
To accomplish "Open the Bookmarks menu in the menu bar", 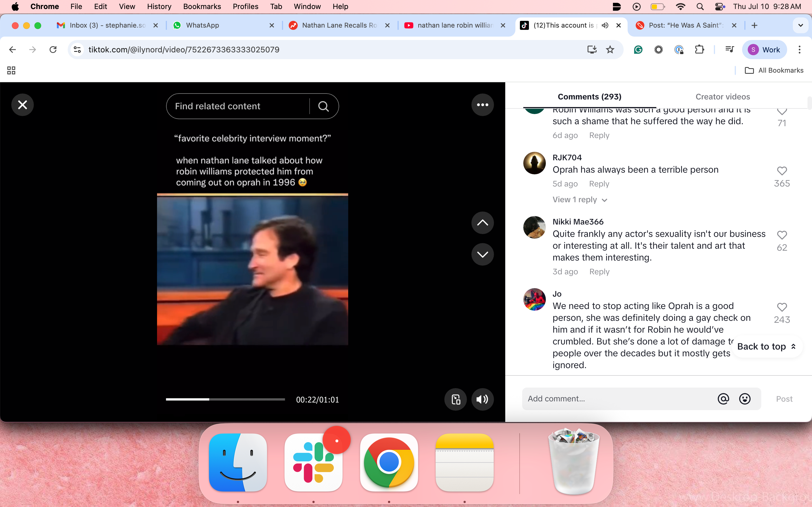I will (202, 6).
